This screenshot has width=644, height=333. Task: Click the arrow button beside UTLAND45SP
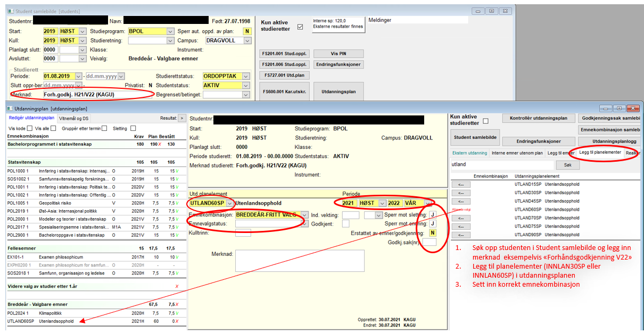coord(461,201)
